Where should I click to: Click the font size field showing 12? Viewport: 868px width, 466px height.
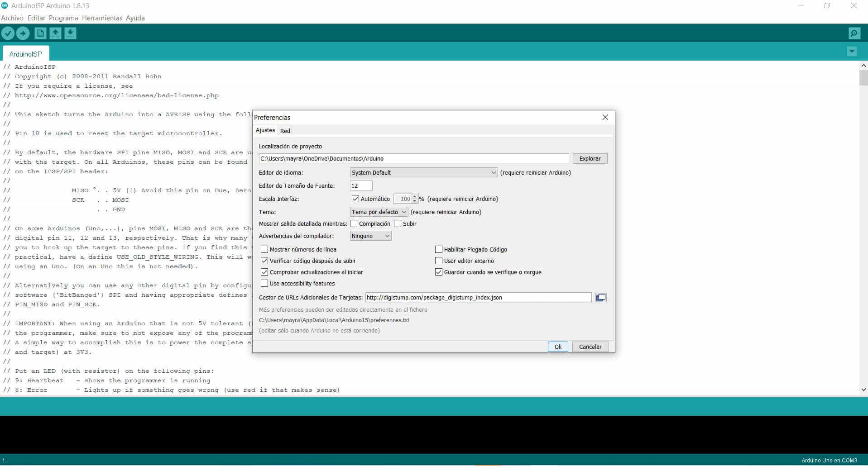[x=361, y=185]
